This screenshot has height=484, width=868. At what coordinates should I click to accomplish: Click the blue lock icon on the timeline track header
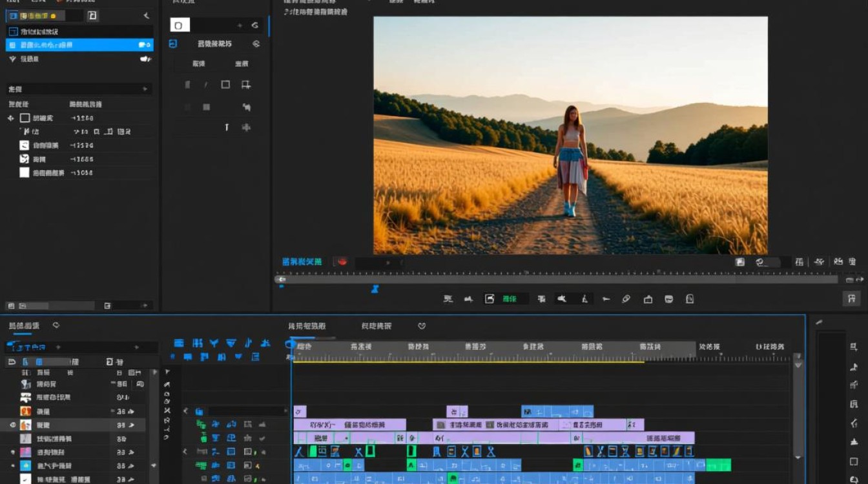click(200, 411)
